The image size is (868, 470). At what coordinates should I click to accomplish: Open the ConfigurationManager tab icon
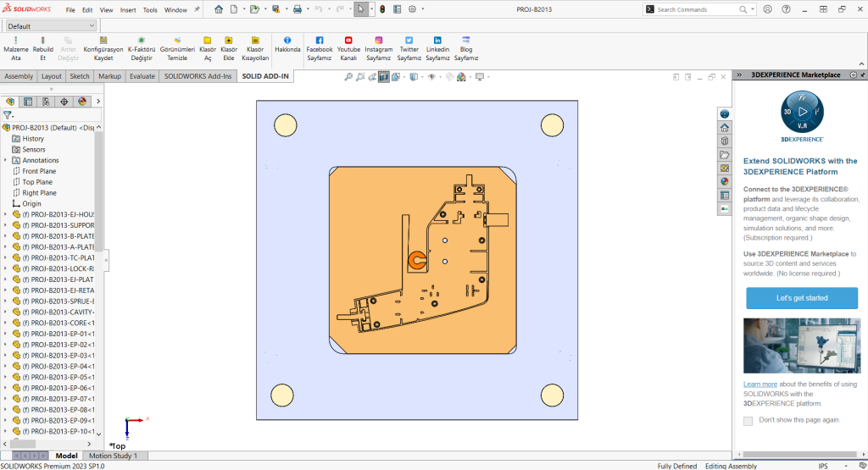coord(46,102)
